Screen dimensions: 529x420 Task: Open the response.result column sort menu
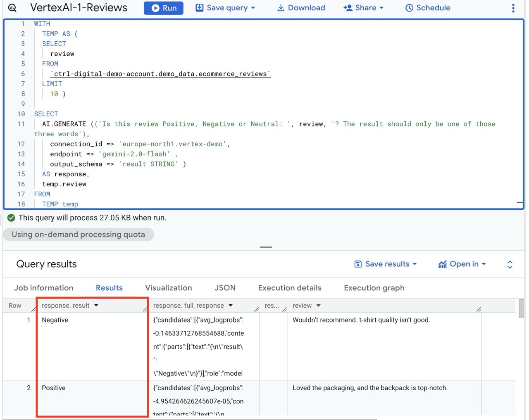(96, 306)
